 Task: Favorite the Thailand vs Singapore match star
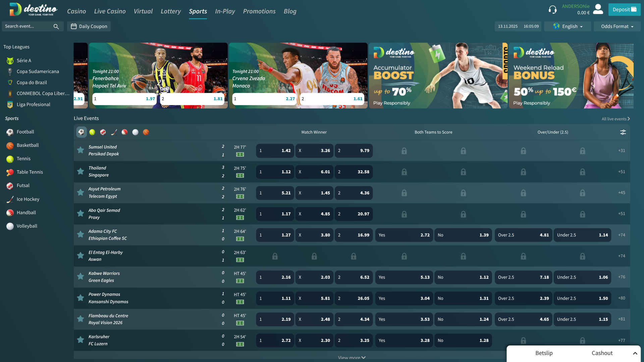tap(80, 171)
